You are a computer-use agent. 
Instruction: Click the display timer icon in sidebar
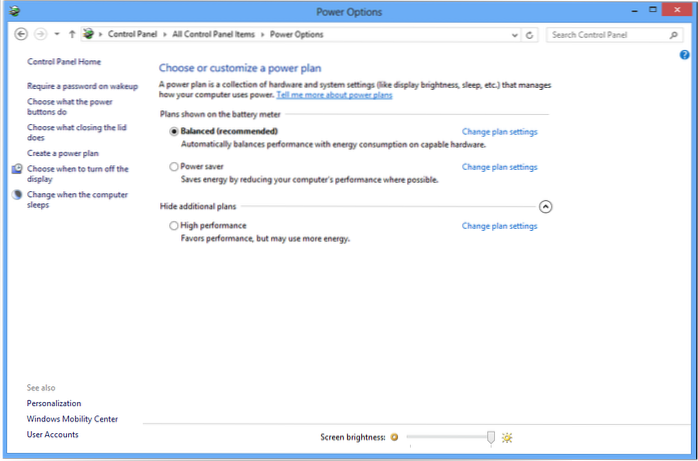[x=17, y=169]
